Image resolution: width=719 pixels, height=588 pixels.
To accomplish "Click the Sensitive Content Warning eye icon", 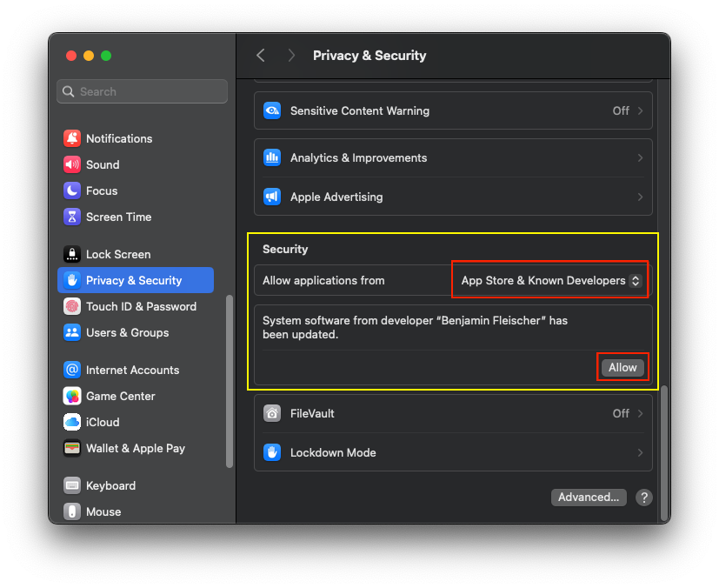I will [272, 110].
